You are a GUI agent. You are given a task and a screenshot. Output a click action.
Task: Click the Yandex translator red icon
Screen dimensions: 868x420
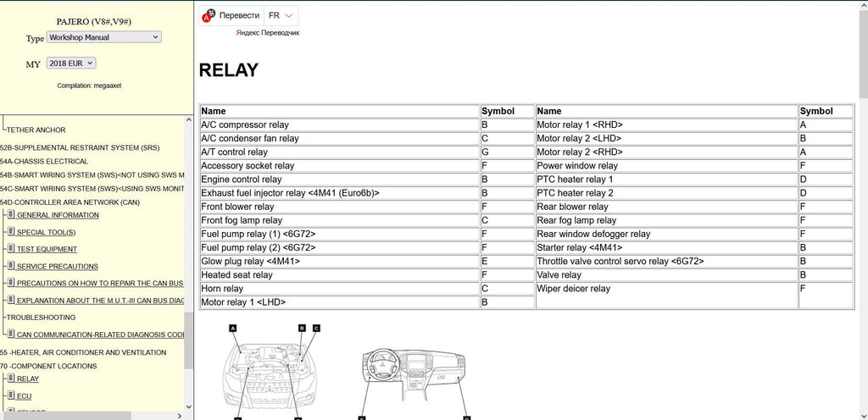point(209,15)
